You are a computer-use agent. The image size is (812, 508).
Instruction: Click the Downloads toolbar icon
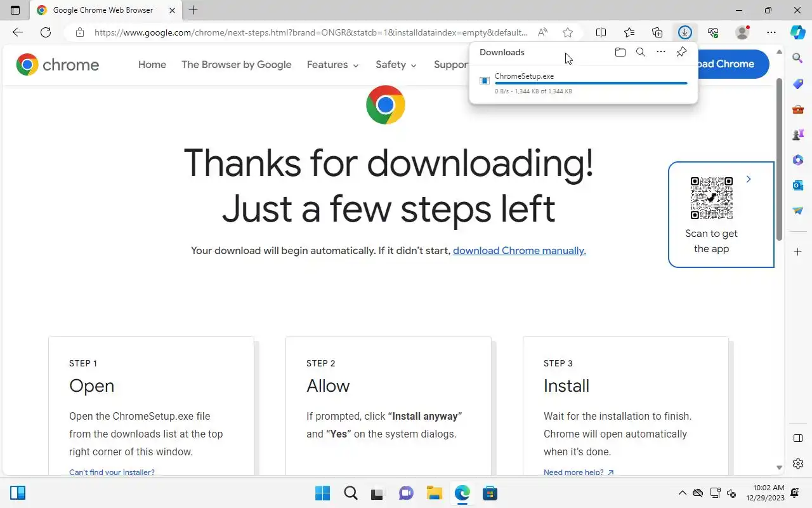(x=684, y=32)
